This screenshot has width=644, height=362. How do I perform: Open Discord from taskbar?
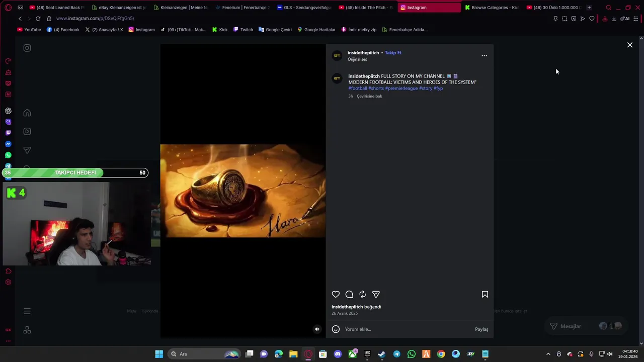[338, 354]
